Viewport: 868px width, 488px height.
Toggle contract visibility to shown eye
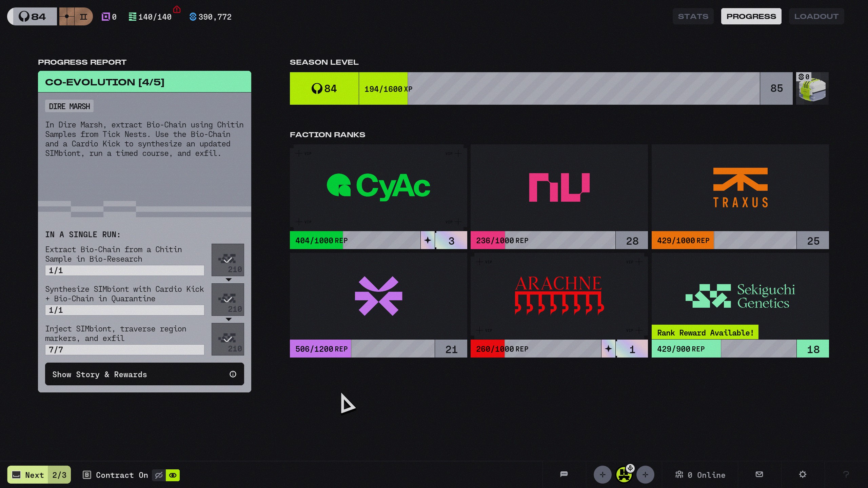173,475
